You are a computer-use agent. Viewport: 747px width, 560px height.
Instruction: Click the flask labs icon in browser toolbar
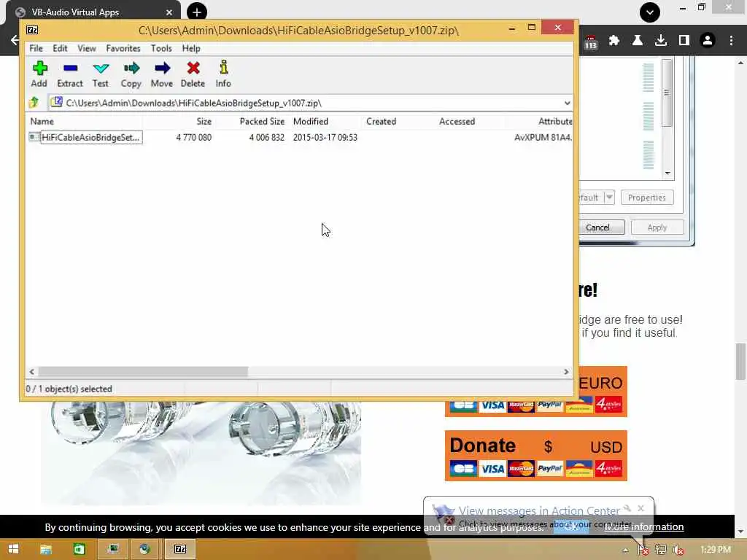(637, 41)
